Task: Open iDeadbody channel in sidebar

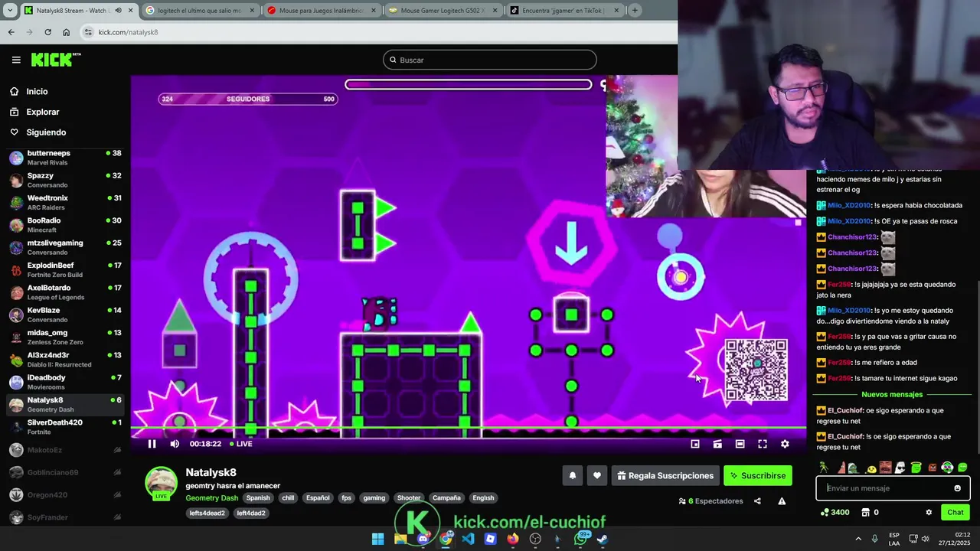Action: pos(65,382)
